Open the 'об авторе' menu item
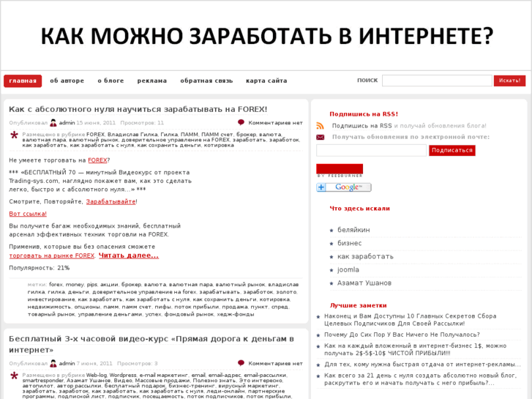 67,81
